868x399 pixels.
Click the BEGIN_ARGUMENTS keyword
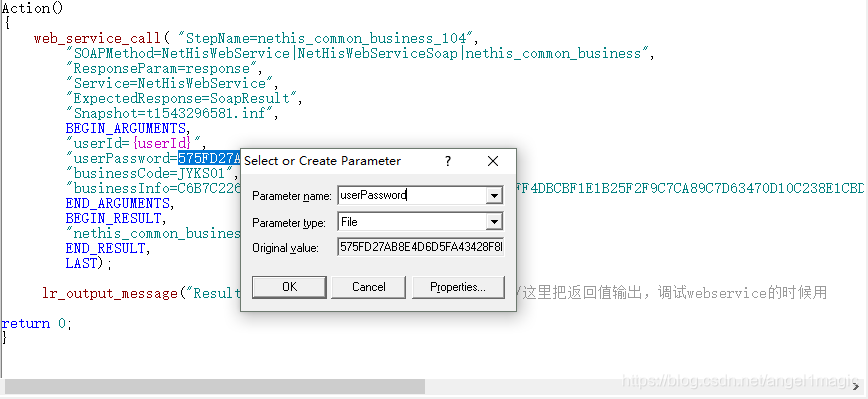[127, 128]
